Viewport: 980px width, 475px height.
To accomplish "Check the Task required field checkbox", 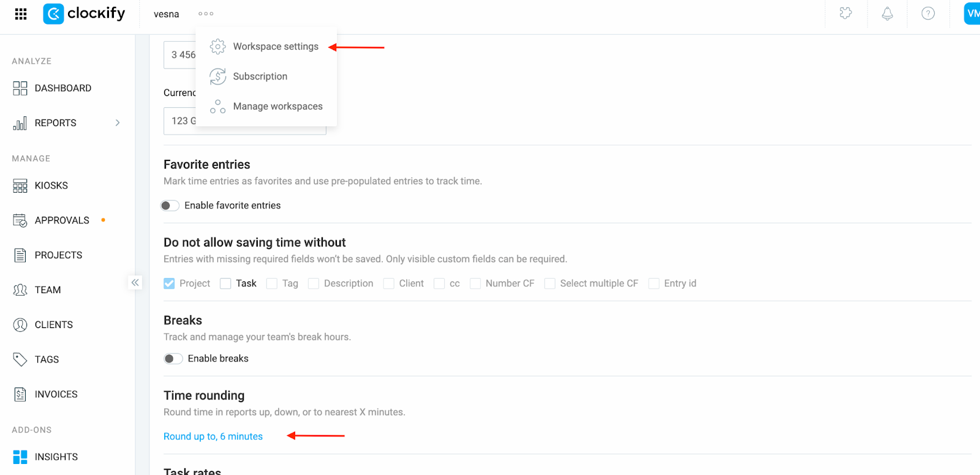I will (225, 283).
